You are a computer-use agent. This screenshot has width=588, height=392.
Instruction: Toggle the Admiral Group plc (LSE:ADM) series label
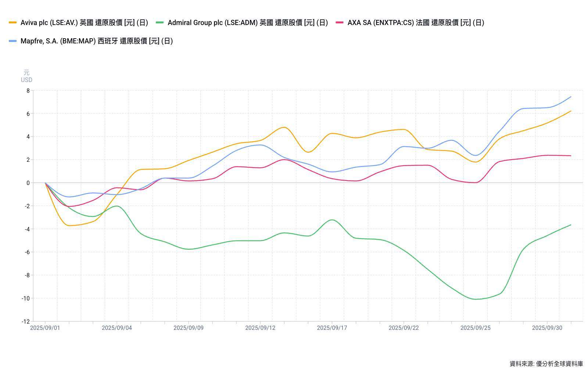tap(247, 23)
